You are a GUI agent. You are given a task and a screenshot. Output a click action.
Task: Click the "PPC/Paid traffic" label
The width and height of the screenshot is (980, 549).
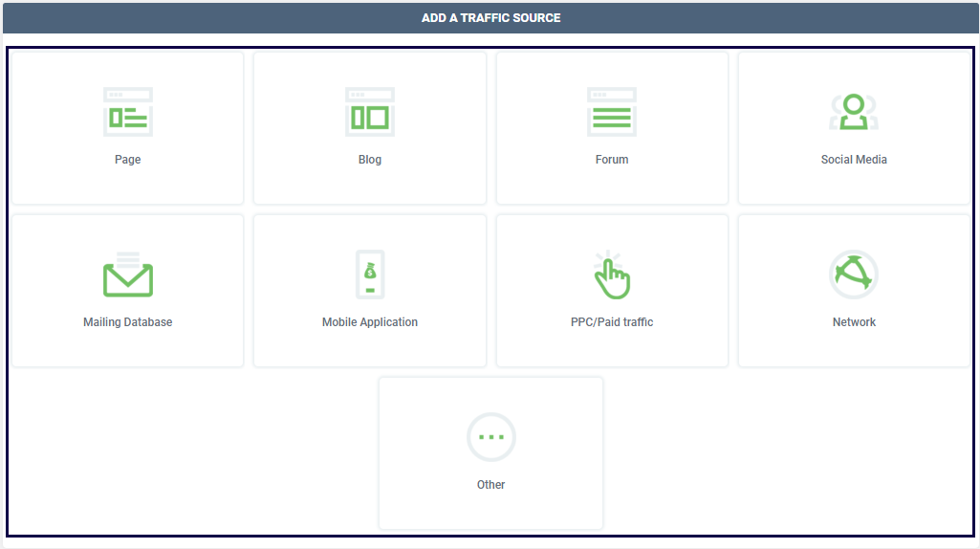(x=612, y=322)
